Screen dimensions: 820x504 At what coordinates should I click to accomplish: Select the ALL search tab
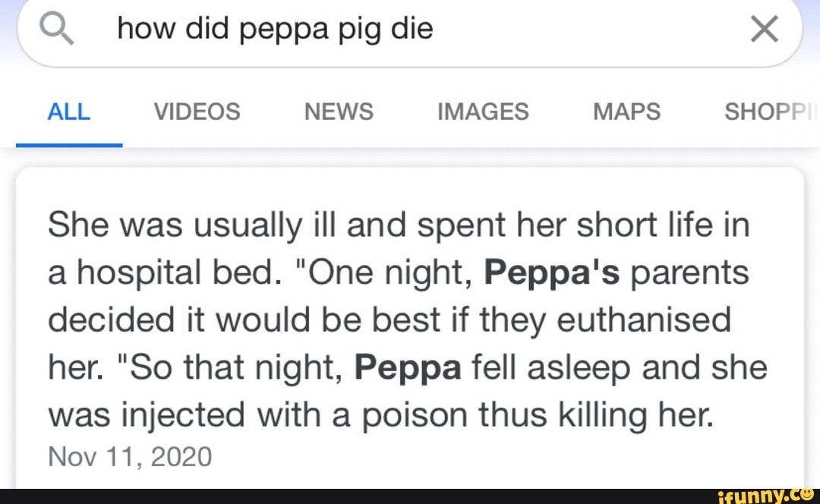(68, 112)
